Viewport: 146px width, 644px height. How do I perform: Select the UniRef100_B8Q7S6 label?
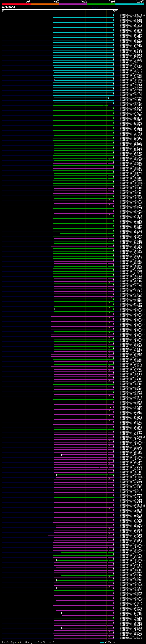tap(131, 168)
